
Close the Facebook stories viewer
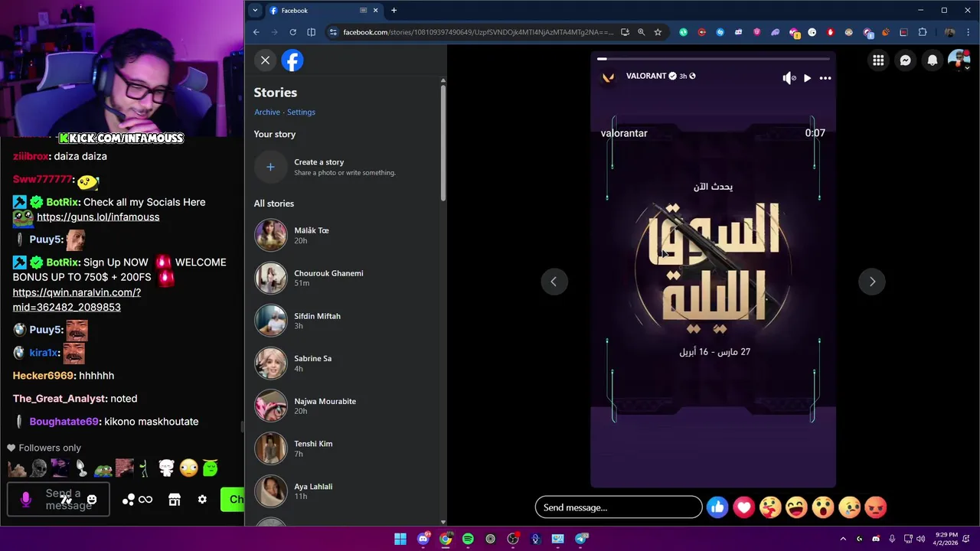tap(265, 60)
